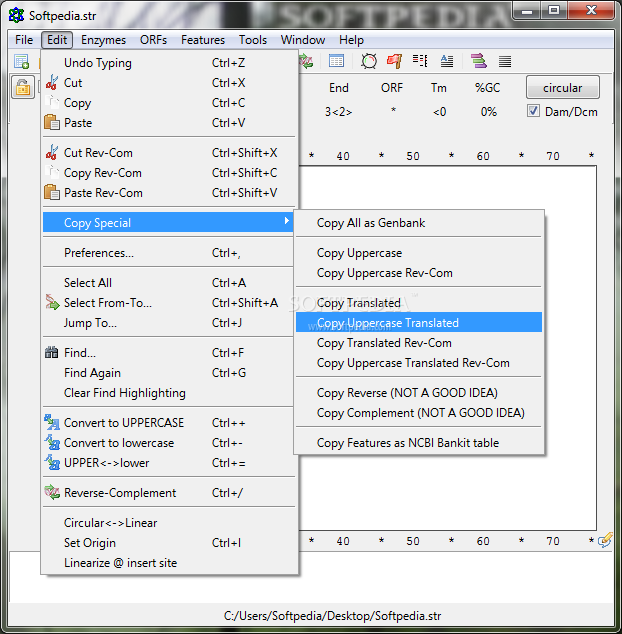Click the red flag enzymes toolbar icon

[x=394, y=61]
